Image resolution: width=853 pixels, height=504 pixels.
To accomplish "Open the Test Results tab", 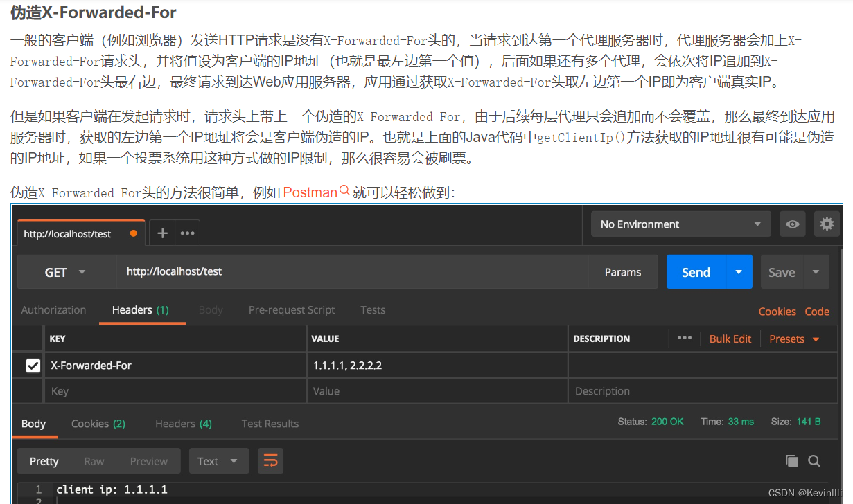I will click(x=270, y=424).
